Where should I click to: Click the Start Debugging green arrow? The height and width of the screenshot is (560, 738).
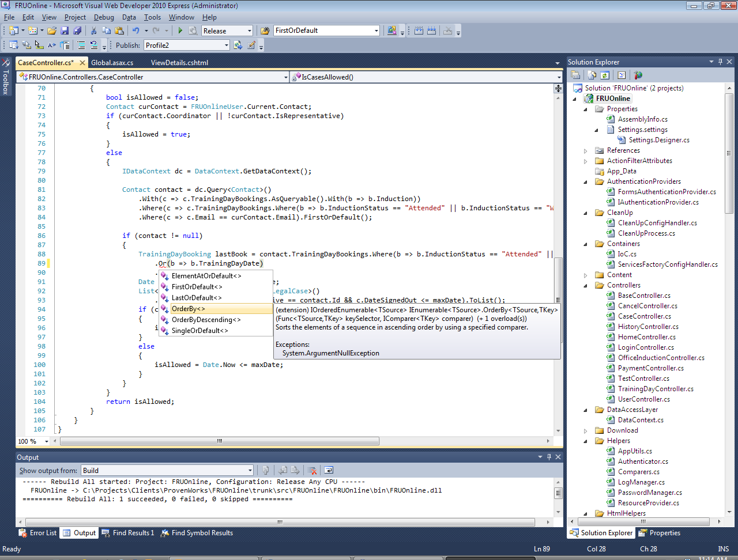[180, 31]
